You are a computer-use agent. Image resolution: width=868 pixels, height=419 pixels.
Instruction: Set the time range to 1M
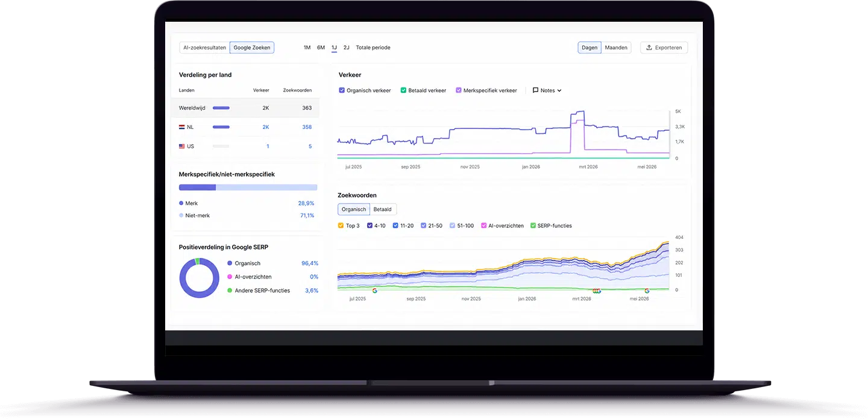pos(307,48)
